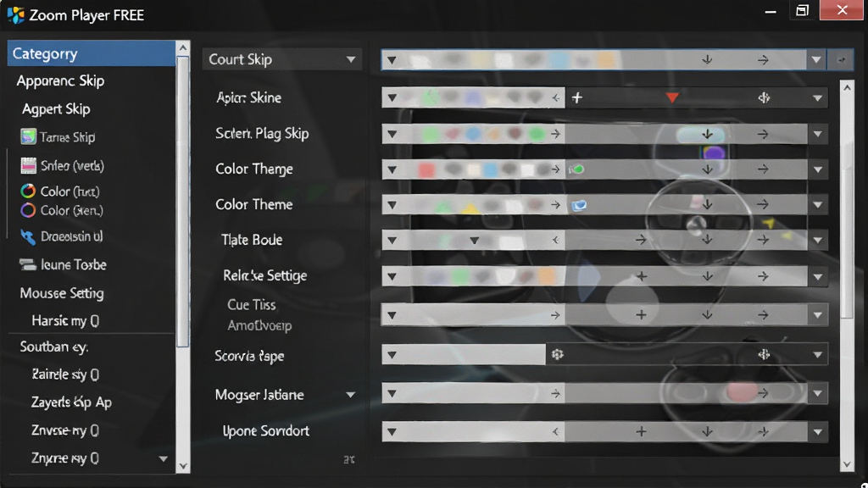Click the Color (fıxt) color-wheel icon
This screenshot has width=868, height=488.
(x=28, y=191)
